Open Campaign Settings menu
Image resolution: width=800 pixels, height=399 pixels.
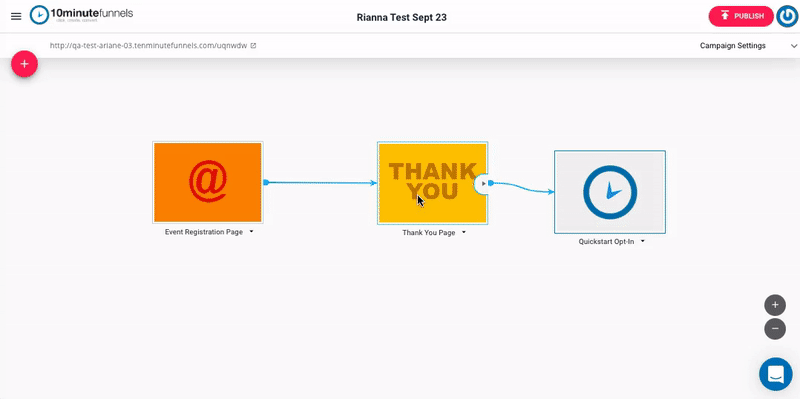pyautogui.click(x=733, y=45)
